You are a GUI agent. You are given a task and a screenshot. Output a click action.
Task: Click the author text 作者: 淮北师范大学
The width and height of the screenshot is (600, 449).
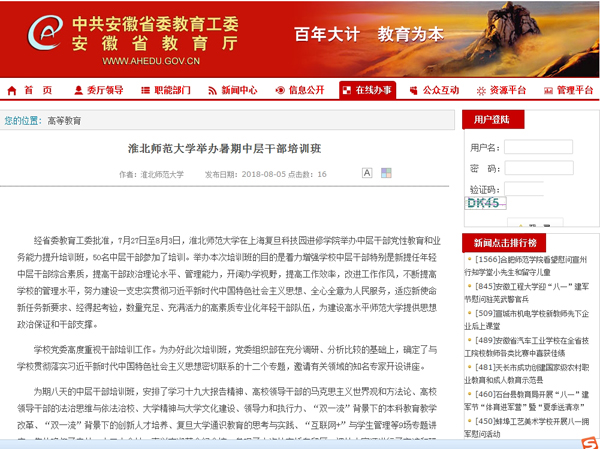point(151,175)
